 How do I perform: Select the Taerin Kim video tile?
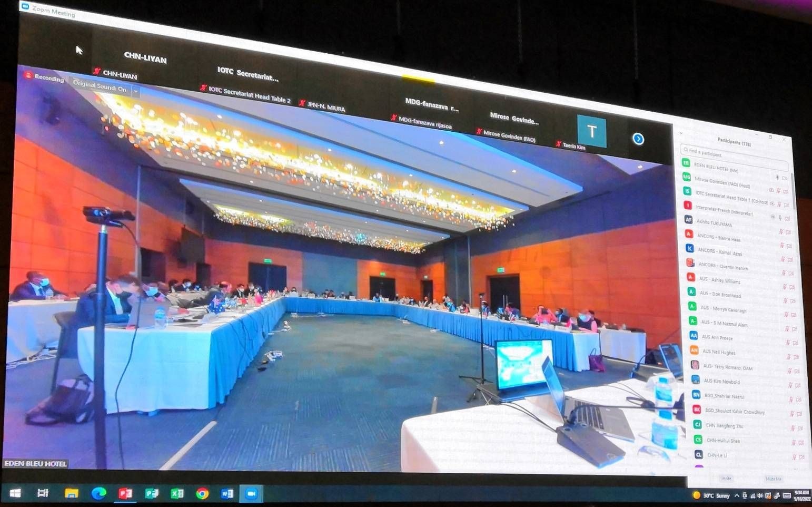click(x=591, y=132)
